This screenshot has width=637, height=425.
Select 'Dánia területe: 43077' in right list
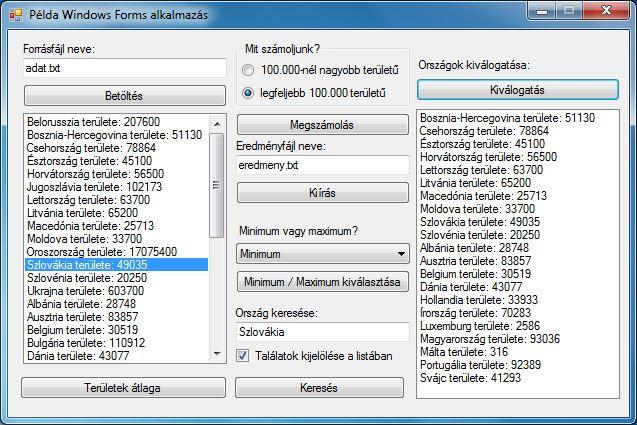[x=518, y=287]
